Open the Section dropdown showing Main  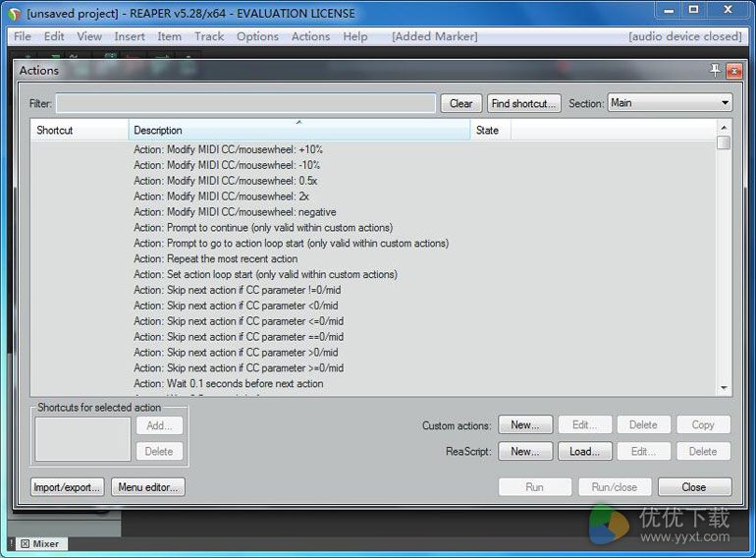[x=670, y=103]
